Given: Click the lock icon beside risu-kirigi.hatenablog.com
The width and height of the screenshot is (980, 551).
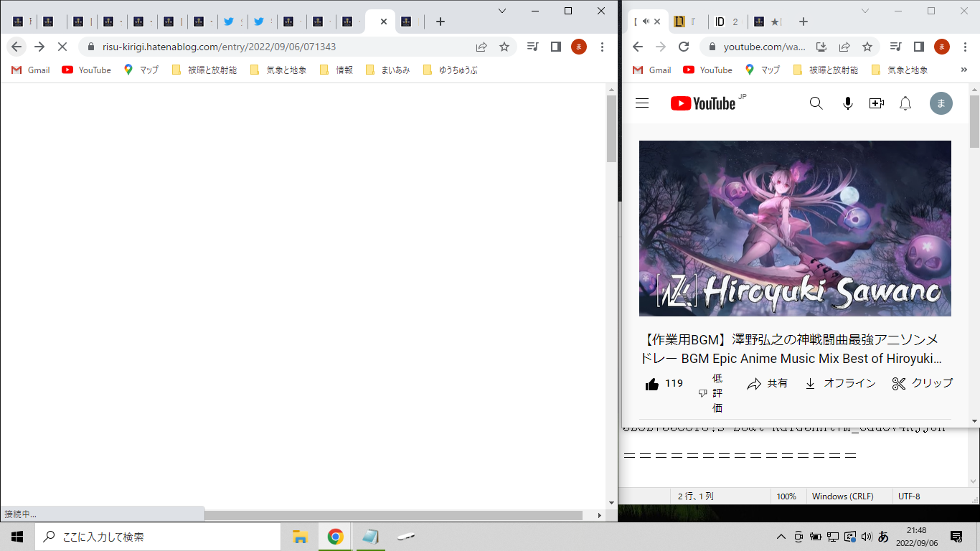Looking at the screenshot, I should (90, 47).
